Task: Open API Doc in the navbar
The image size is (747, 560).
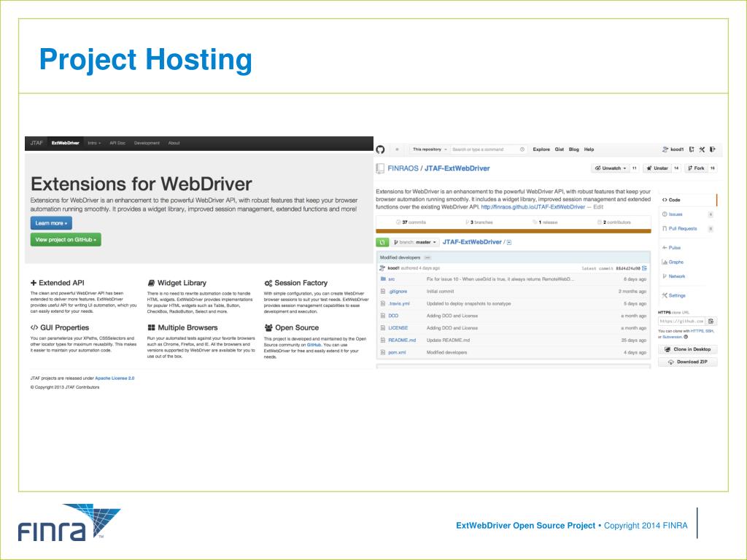Action: (x=117, y=144)
